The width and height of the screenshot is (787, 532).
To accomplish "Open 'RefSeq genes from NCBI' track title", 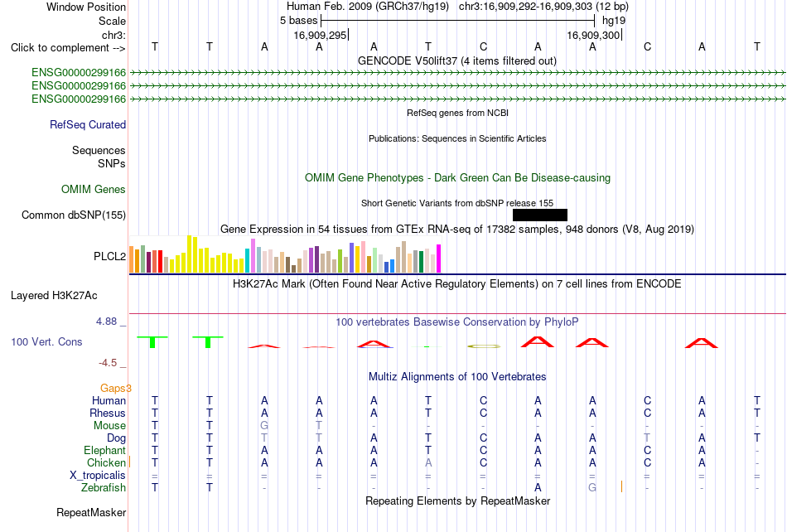I will [458, 113].
